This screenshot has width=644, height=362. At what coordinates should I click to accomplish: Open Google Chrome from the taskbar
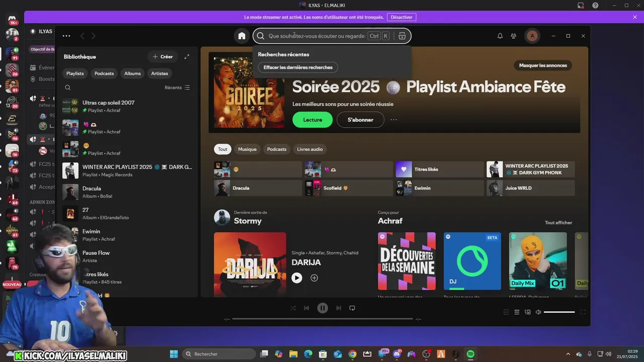click(x=352, y=354)
